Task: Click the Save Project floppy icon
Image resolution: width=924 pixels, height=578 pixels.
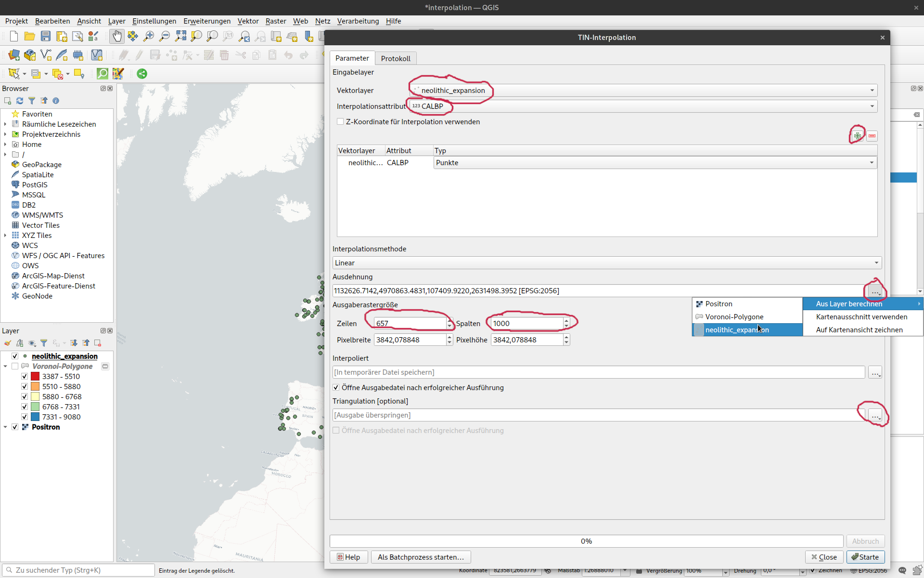Action: (46, 36)
